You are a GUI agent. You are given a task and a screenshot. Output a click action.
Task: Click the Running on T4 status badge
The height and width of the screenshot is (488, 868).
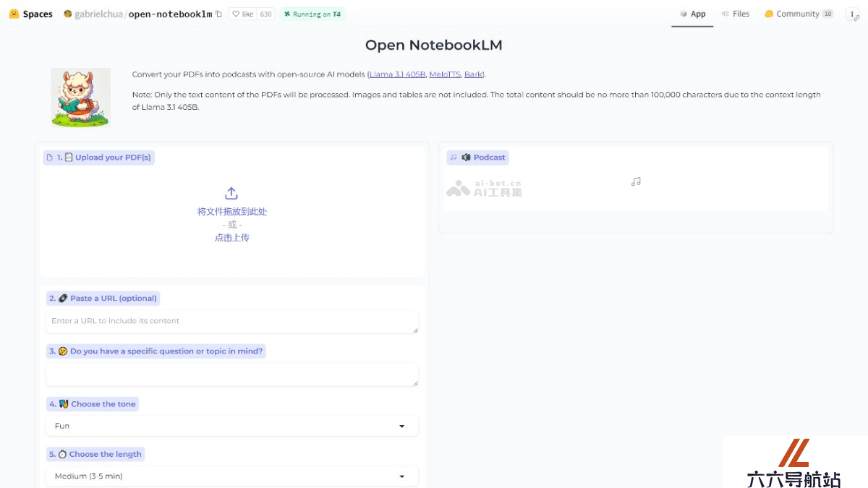pos(312,14)
